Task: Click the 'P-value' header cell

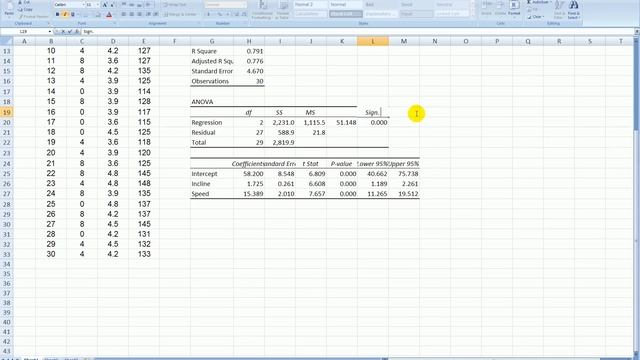Action: pyautogui.click(x=342, y=164)
